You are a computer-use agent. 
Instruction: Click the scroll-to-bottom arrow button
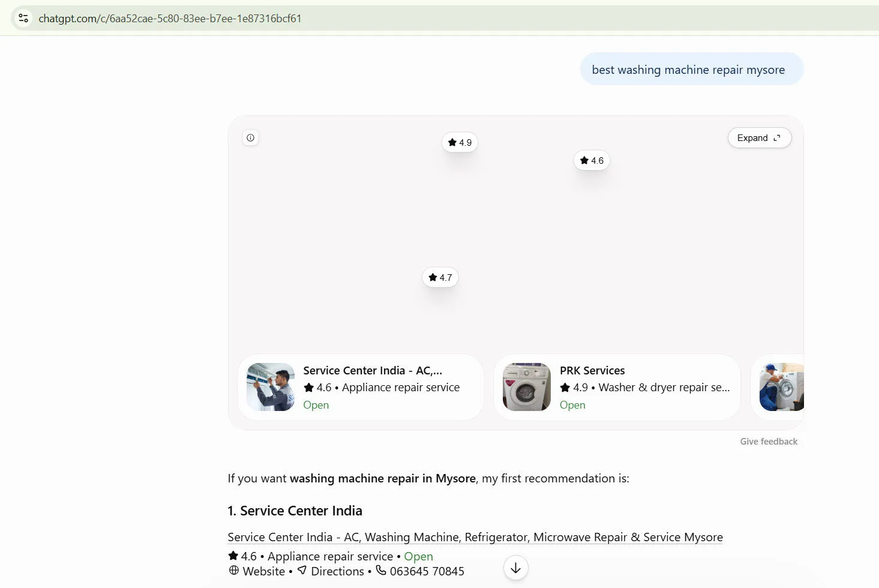coord(515,568)
